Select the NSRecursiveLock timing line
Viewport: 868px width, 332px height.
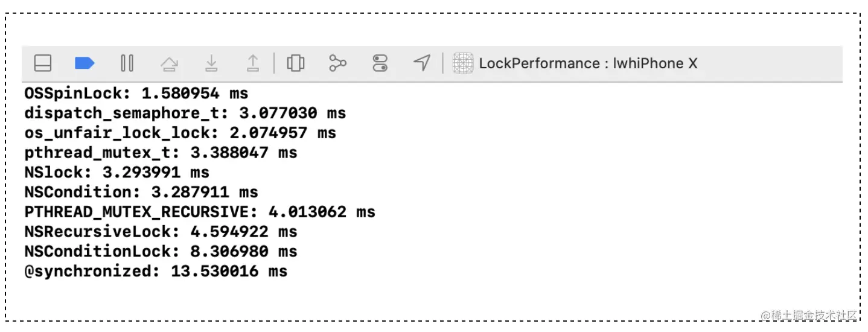[x=161, y=232]
